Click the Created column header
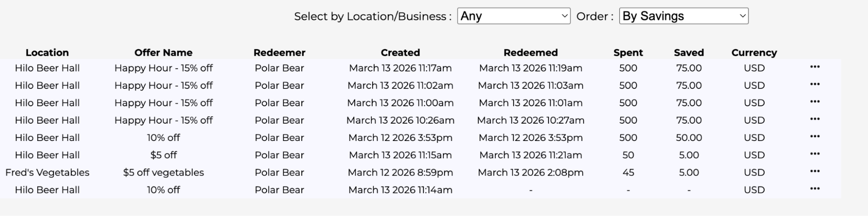The width and height of the screenshot is (868, 216). [400, 52]
